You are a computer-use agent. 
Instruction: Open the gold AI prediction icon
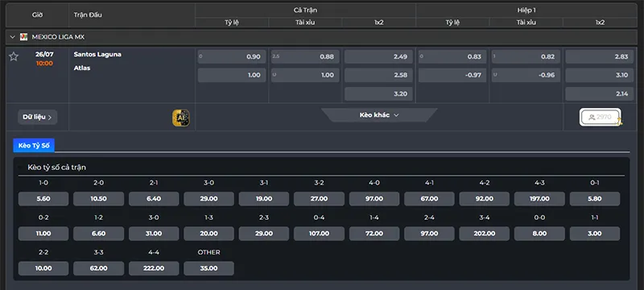point(180,118)
